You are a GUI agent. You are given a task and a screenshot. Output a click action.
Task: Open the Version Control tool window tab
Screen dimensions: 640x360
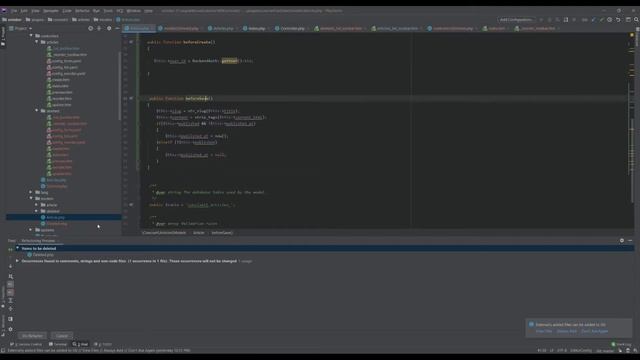[x=26, y=344]
